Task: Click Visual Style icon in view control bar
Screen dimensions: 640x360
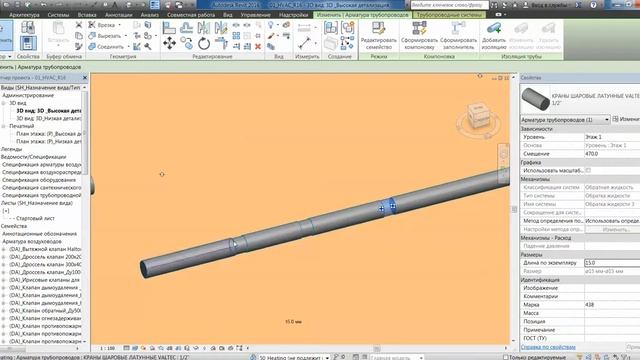Action: [135, 348]
